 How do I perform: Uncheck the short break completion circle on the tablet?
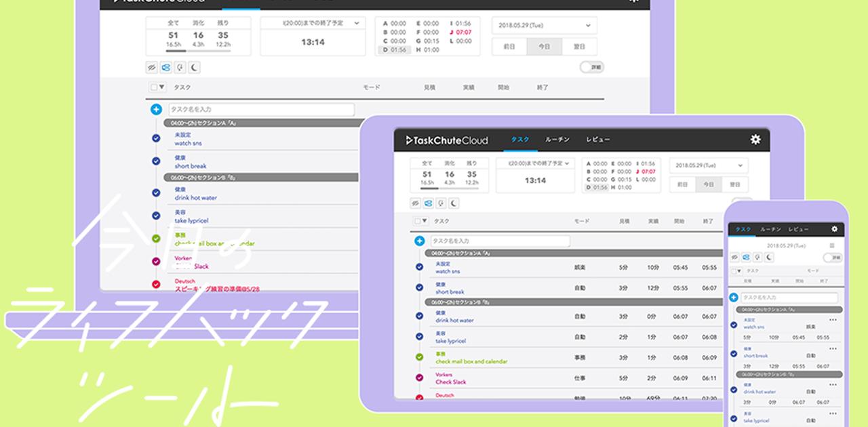pos(419,288)
